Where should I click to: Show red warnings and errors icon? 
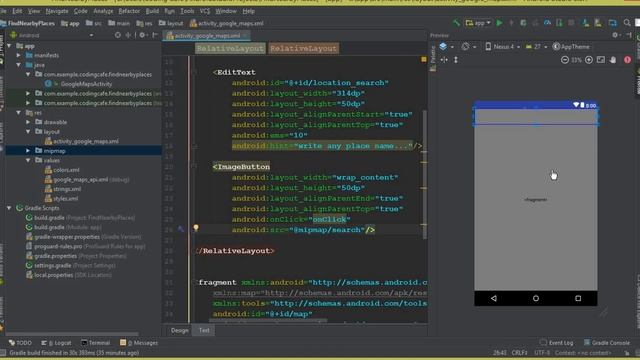click(627, 60)
